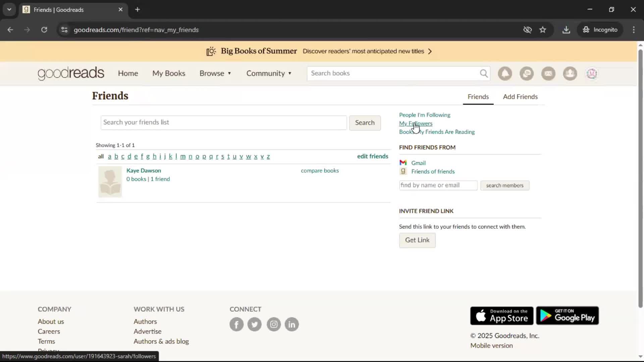Open Big Books of Summer banner arrow

[x=430, y=51]
